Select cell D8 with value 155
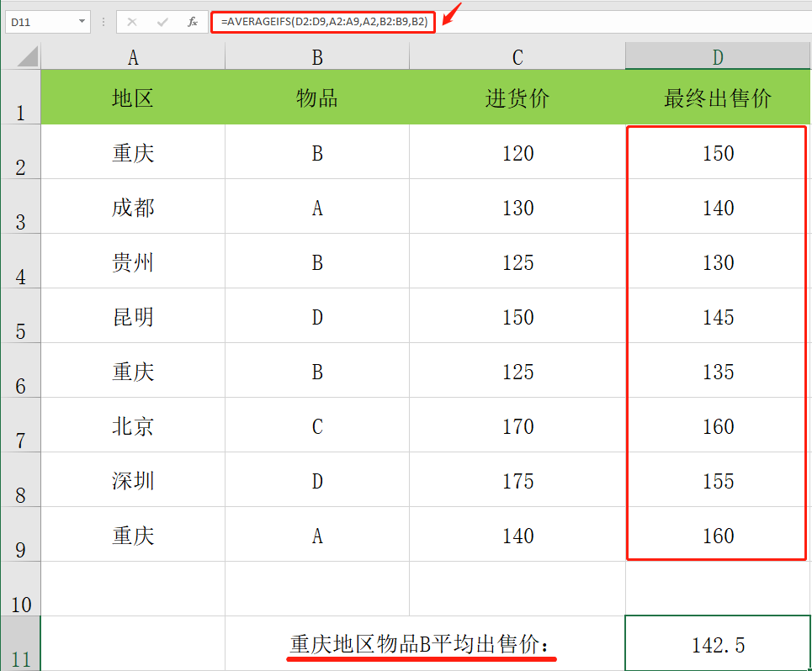The height and width of the screenshot is (671, 812). tap(718, 480)
